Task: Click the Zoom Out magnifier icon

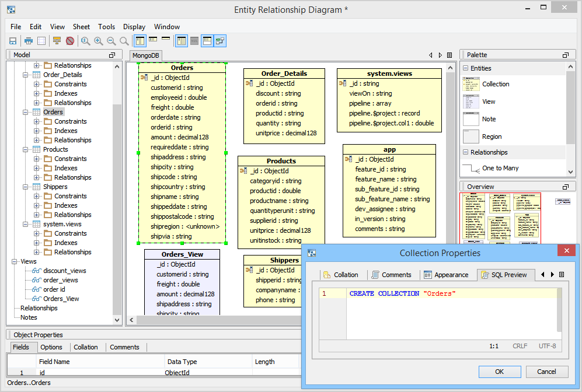Action: click(111, 41)
